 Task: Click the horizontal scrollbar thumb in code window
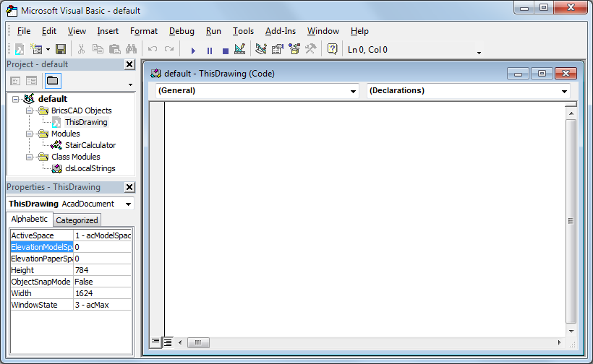click(198, 342)
